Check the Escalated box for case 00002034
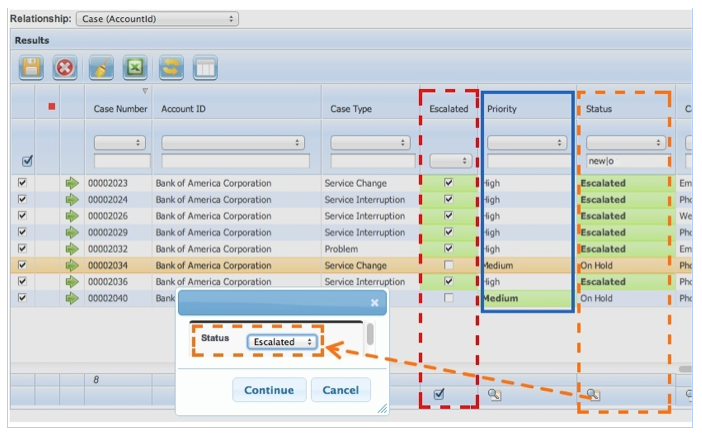Viewport: 702px width, 437px height. coord(449,265)
